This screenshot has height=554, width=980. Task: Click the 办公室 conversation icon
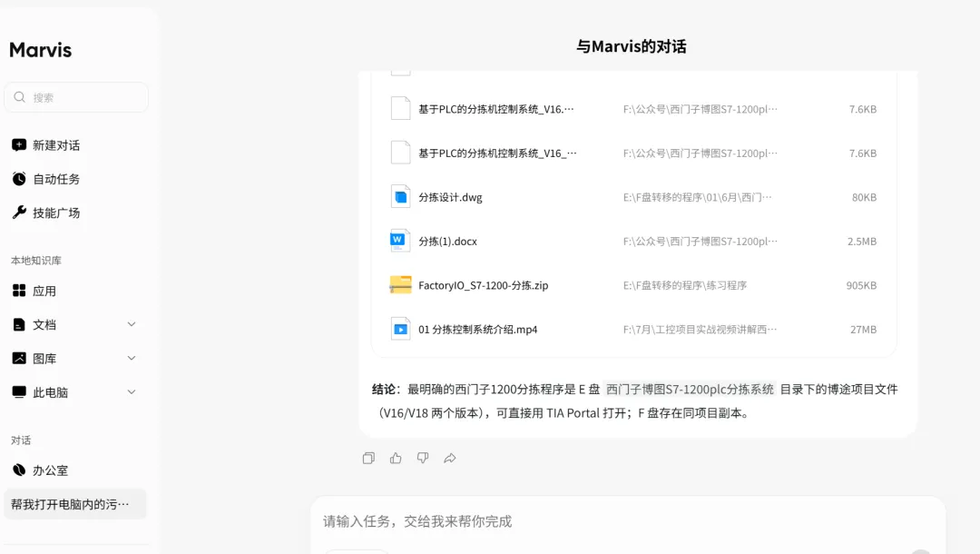coord(19,470)
